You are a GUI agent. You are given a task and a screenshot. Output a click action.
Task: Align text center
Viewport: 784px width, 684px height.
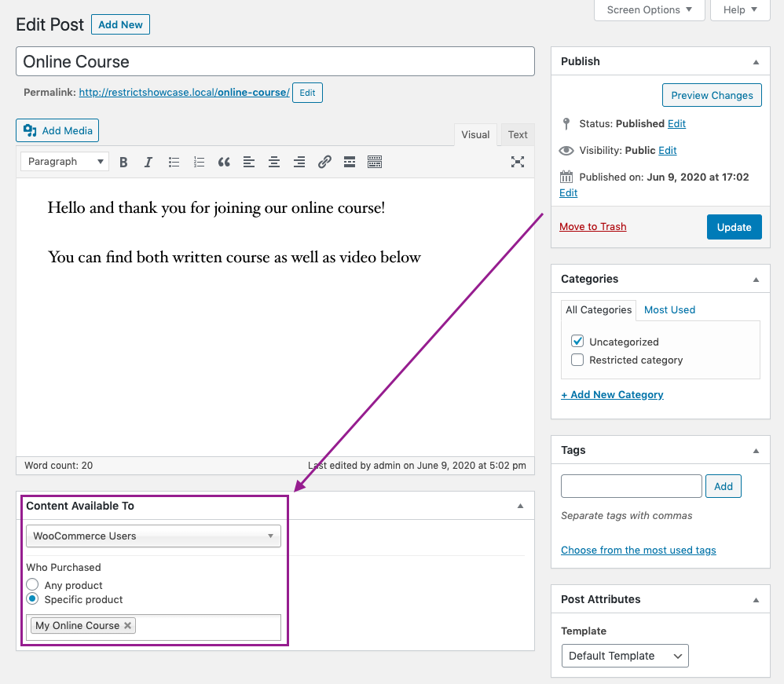(x=274, y=162)
